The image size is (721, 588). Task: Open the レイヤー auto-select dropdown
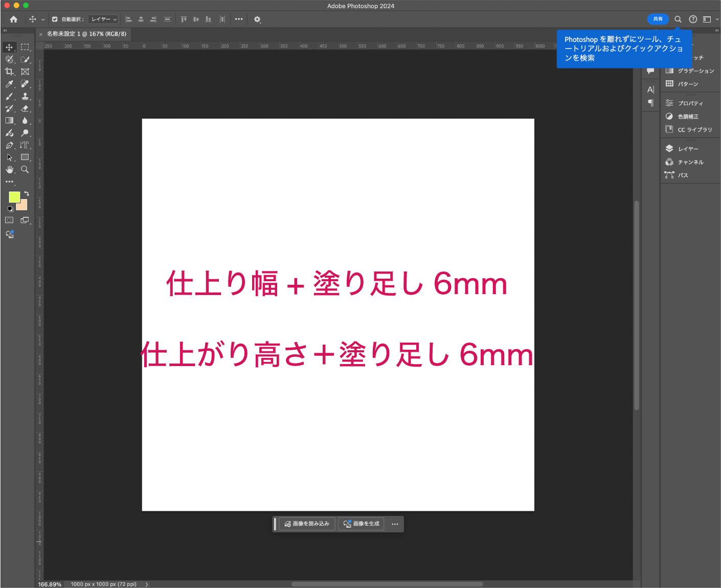point(103,19)
